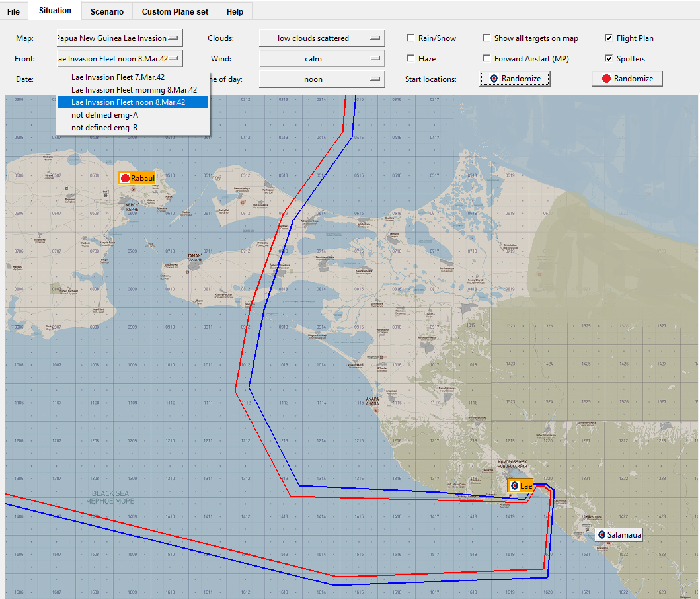This screenshot has width=700, height=599.
Task: Select the Salamaua roundel marker
Action: click(619, 535)
